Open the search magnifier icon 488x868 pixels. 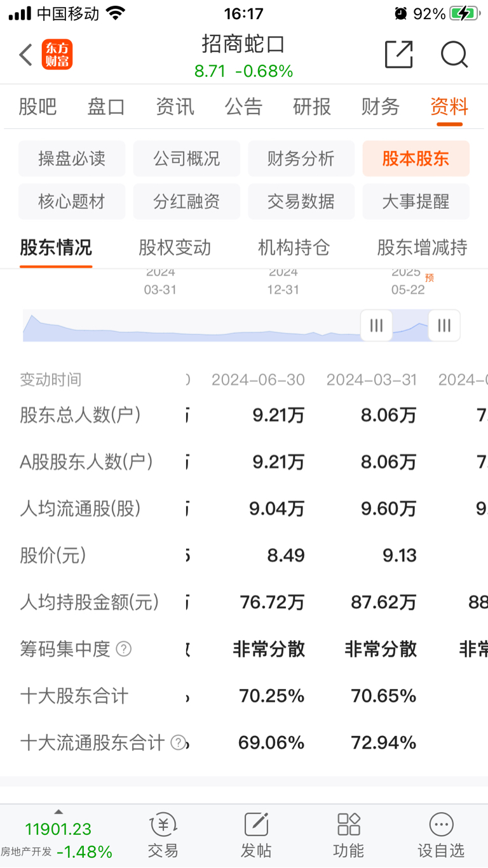click(x=454, y=55)
